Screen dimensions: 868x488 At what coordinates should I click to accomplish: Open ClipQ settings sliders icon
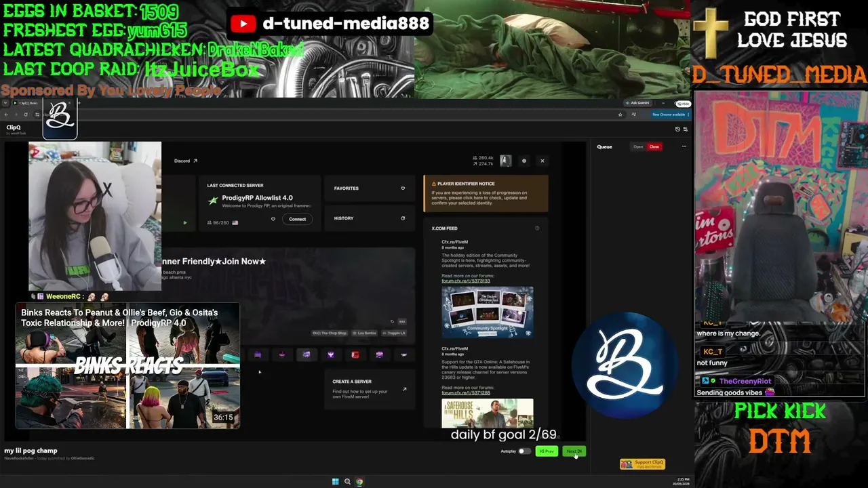[x=685, y=129]
